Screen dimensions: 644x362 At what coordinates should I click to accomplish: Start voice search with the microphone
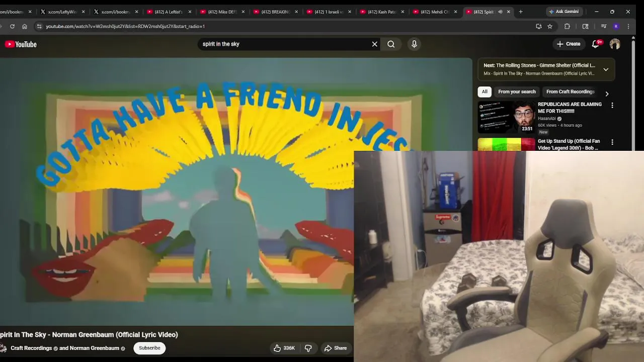(414, 44)
